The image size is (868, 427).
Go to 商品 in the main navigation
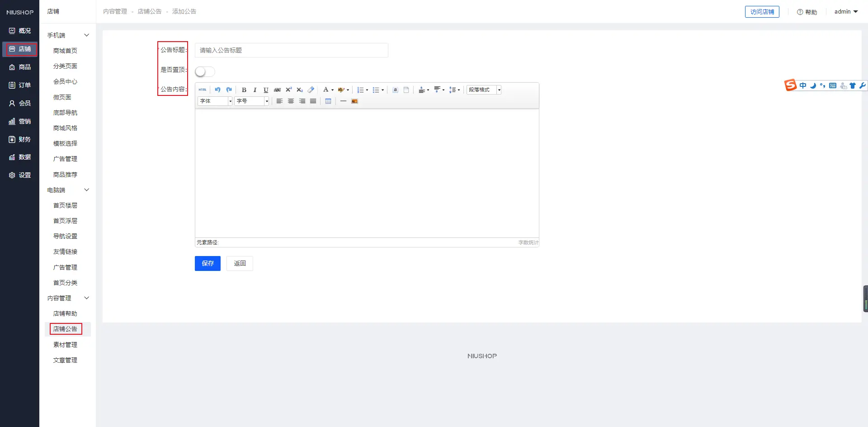coord(20,67)
